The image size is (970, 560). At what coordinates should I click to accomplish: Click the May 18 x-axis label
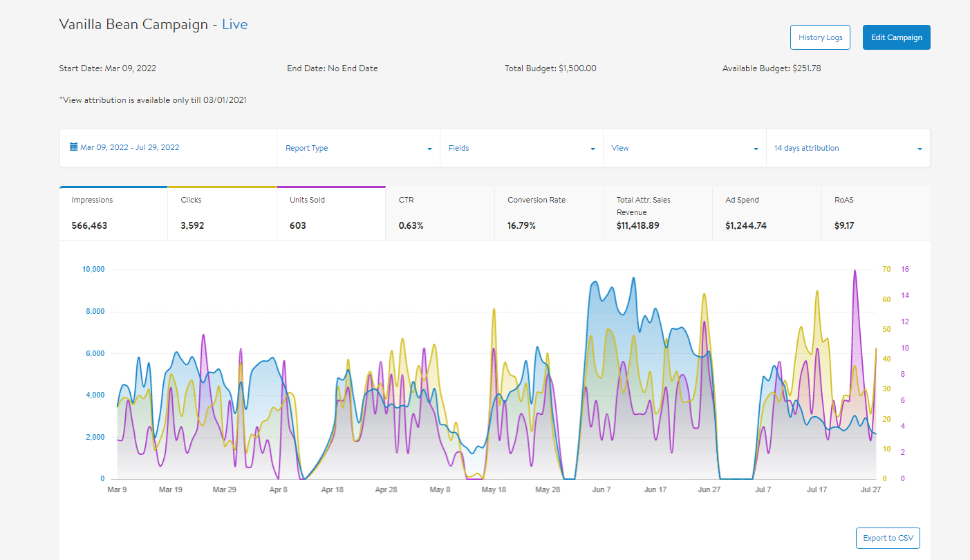pos(494,489)
